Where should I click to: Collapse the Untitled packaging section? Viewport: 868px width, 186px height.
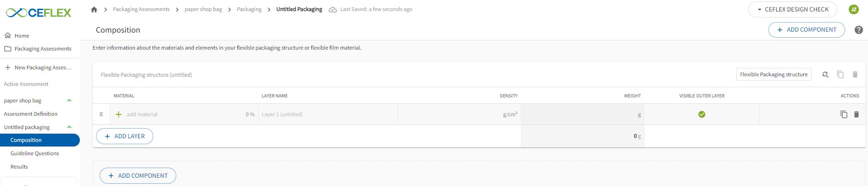pyautogui.click(x=69, y=127)
